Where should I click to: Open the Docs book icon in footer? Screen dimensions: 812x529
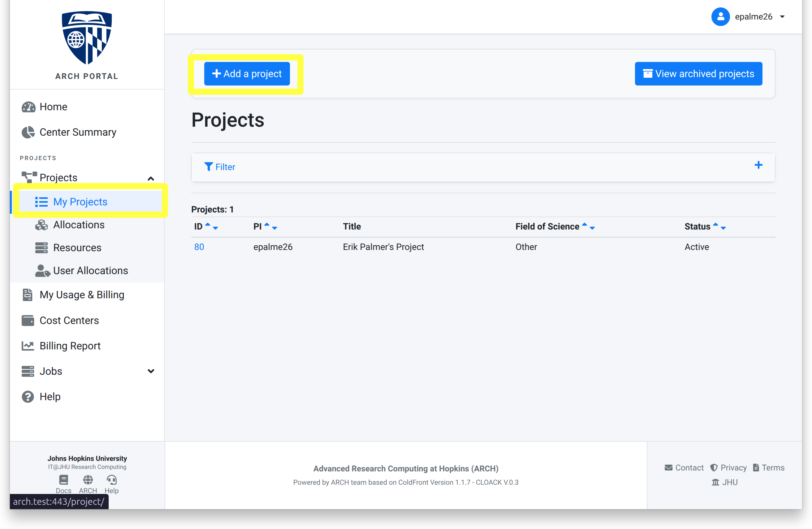63,480
